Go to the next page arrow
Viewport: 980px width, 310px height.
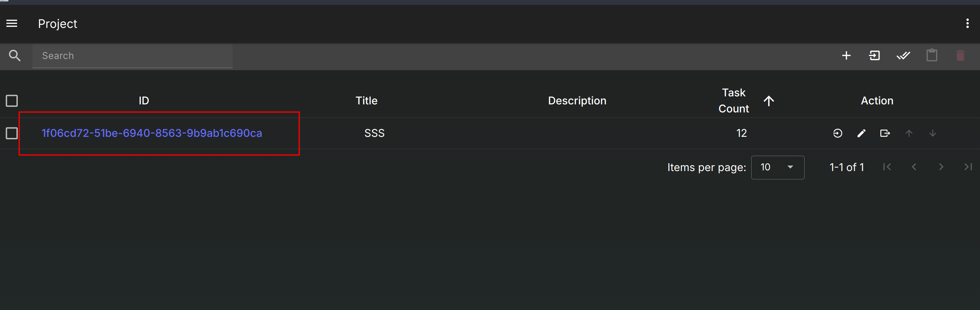click(x=941, y=167)
